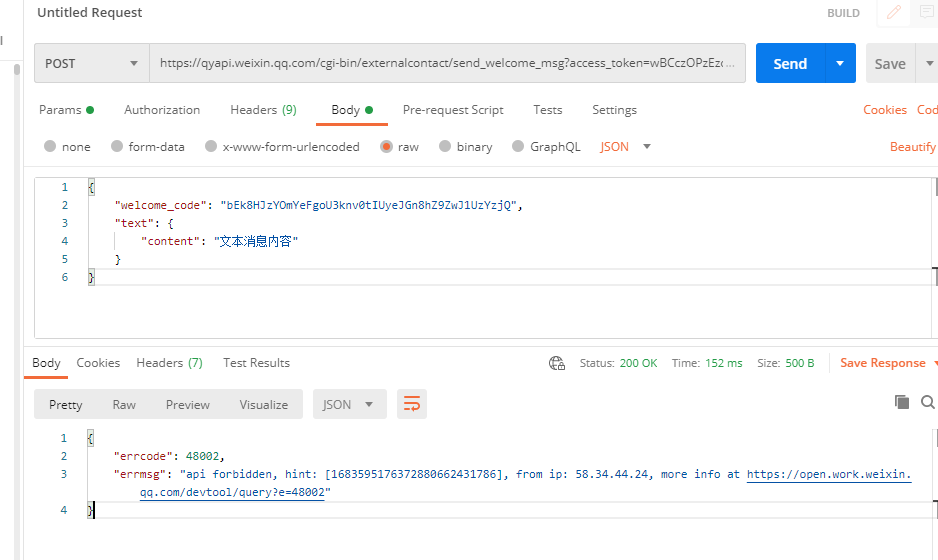
Task: Open the comments icon beside the pencil
Action: point(927,13)
